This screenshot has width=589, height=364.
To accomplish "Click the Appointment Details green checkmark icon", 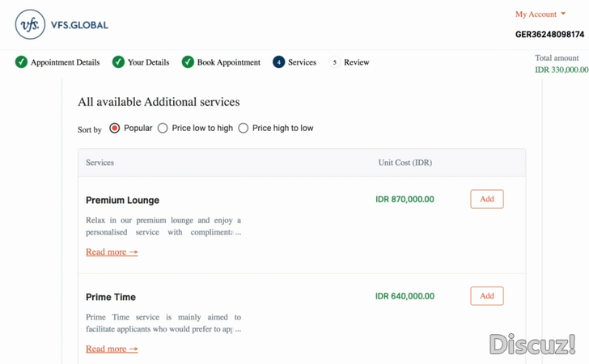I will pyautogui.click(x=21, y=62).
